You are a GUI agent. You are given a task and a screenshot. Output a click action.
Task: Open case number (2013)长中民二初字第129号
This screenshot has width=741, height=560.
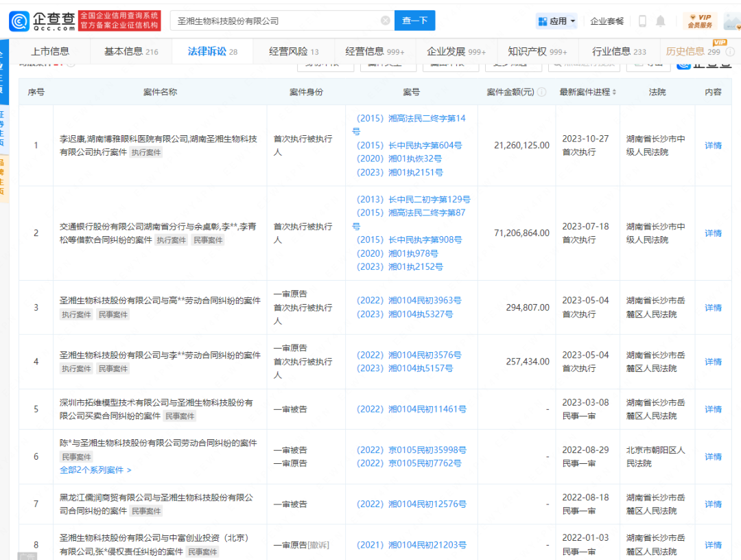pos(414,200)
